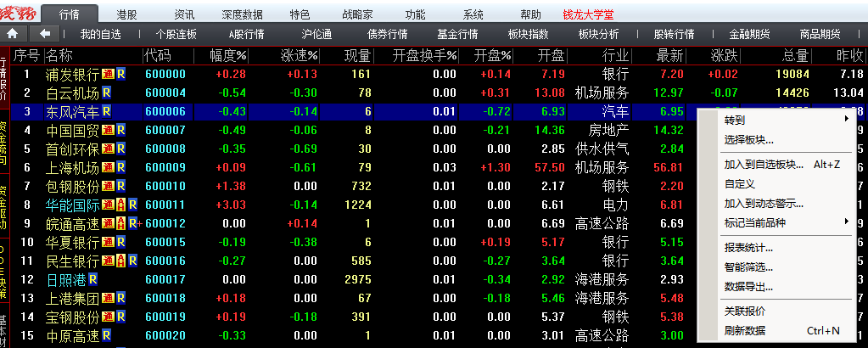This screenshot has height=348, width=868.
Task: Expand the 转到 submenu arrow
Action: coord(847,119)
